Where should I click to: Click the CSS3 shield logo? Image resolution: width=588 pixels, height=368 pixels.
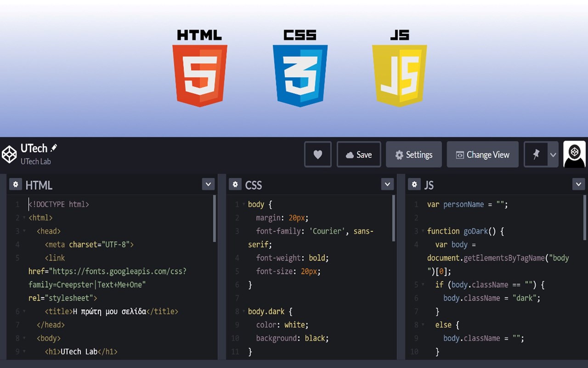click(300, 75)
